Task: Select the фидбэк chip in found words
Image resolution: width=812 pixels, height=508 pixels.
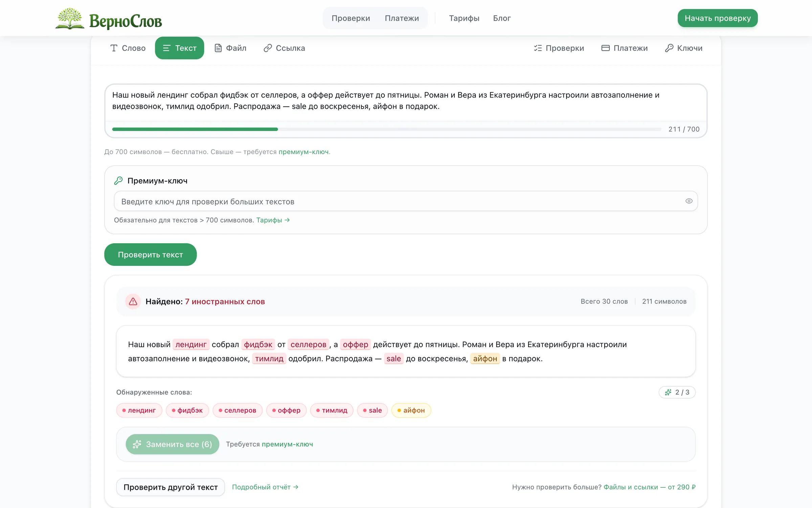Action: click(x=187, y=410)
